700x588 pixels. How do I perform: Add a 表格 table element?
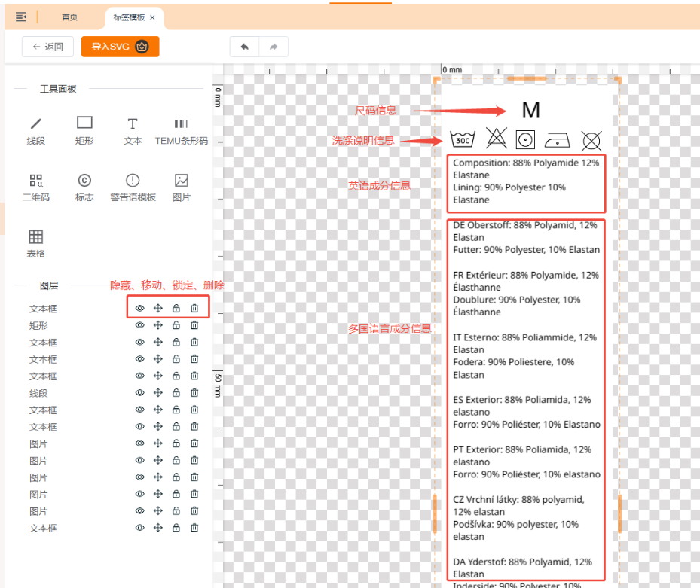point(35,244)
